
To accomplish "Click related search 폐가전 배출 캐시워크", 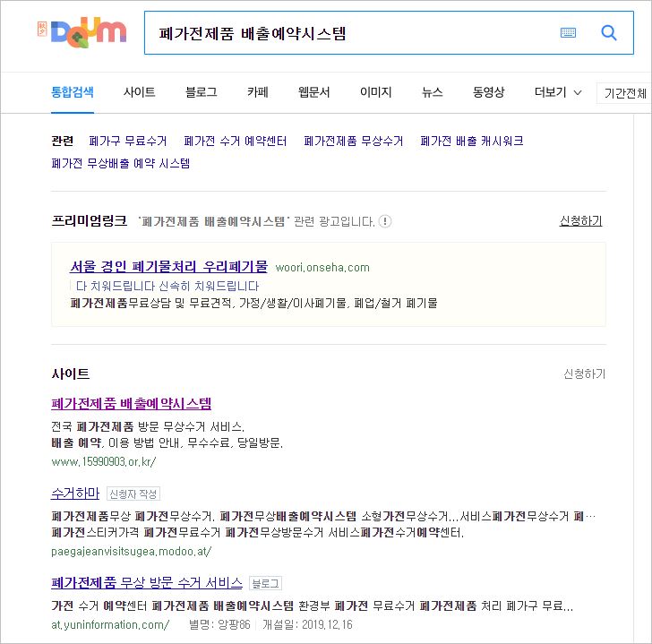I will click(x=471, y=141).
